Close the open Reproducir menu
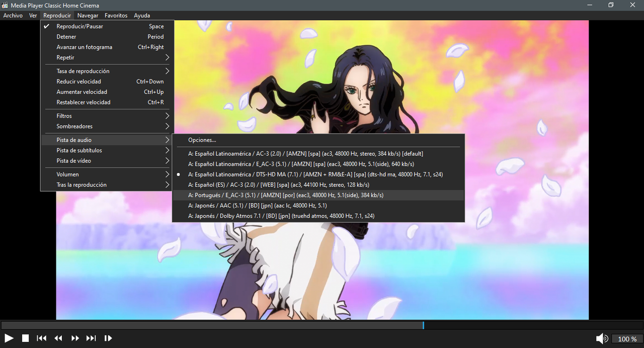The image size is (644, 348). pos(57,16)
